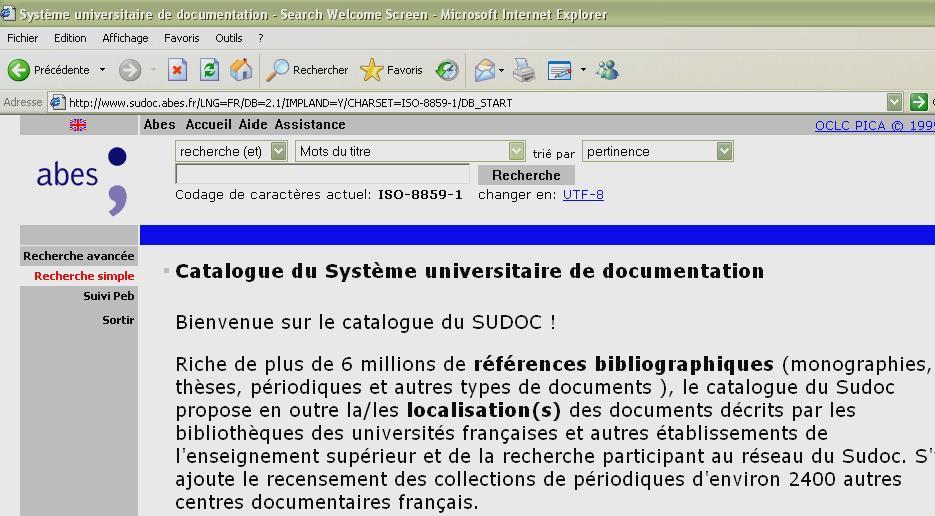Click the page icon in address bar

tap(57, 102)
